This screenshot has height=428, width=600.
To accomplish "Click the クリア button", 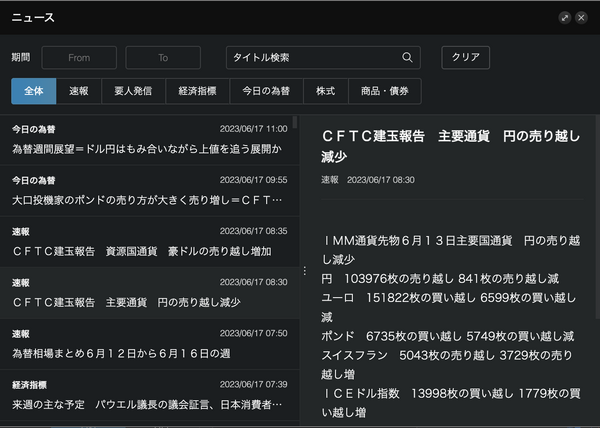I will (x=465, y=58).
